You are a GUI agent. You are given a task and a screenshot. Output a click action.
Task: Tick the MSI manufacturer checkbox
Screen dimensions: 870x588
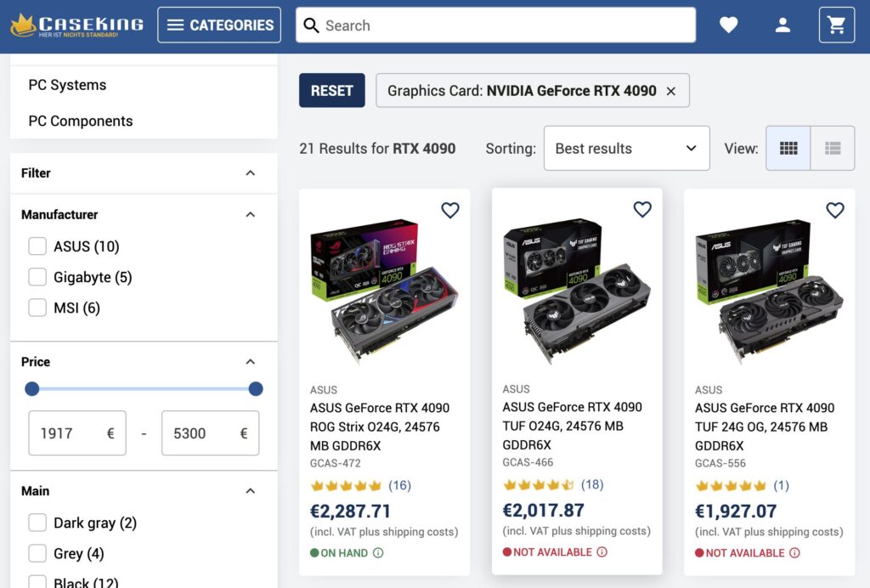37,308
